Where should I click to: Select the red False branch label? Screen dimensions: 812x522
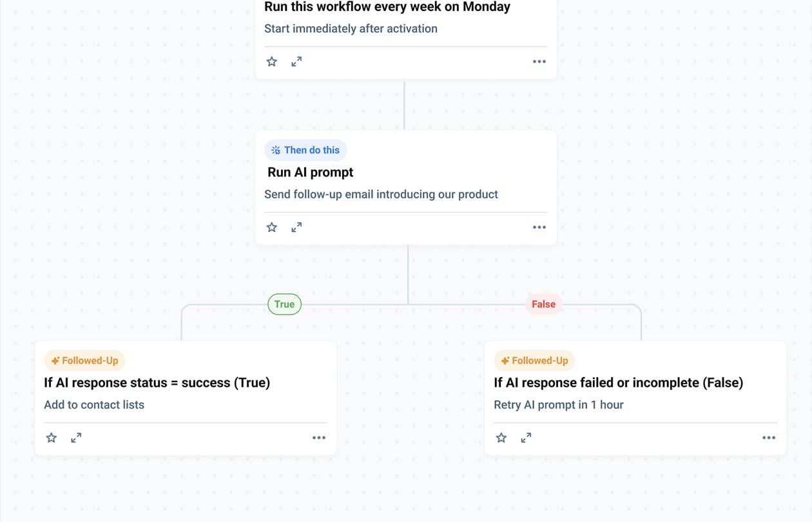coord(543,304)
